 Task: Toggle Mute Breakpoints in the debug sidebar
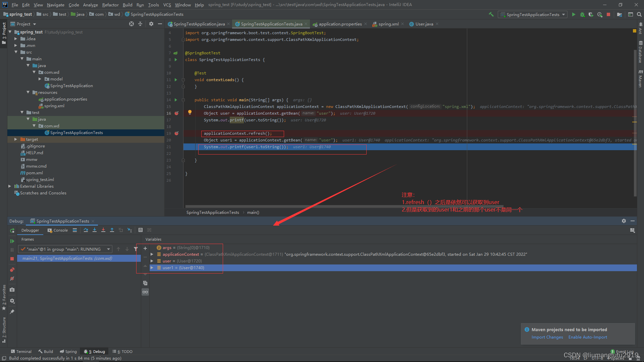coord(12,279)
